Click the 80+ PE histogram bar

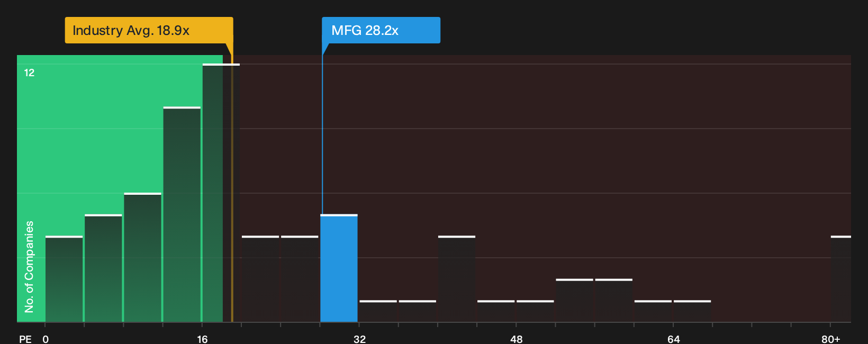point(841,279)
